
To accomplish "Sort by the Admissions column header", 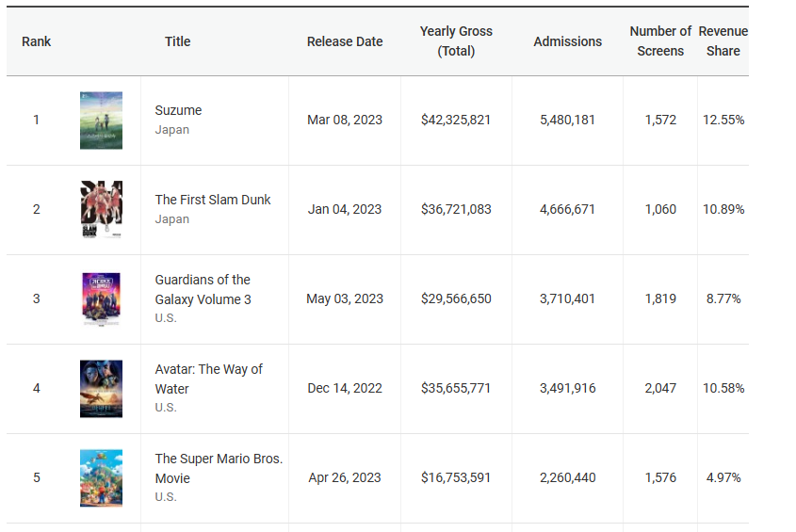I will [x=567, y=41].
